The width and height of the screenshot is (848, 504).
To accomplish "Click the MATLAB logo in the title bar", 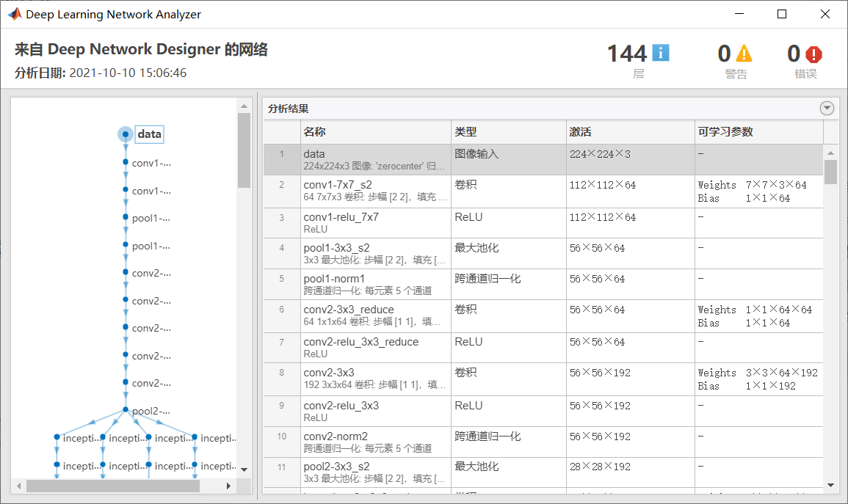I will (x=15, y=14).
